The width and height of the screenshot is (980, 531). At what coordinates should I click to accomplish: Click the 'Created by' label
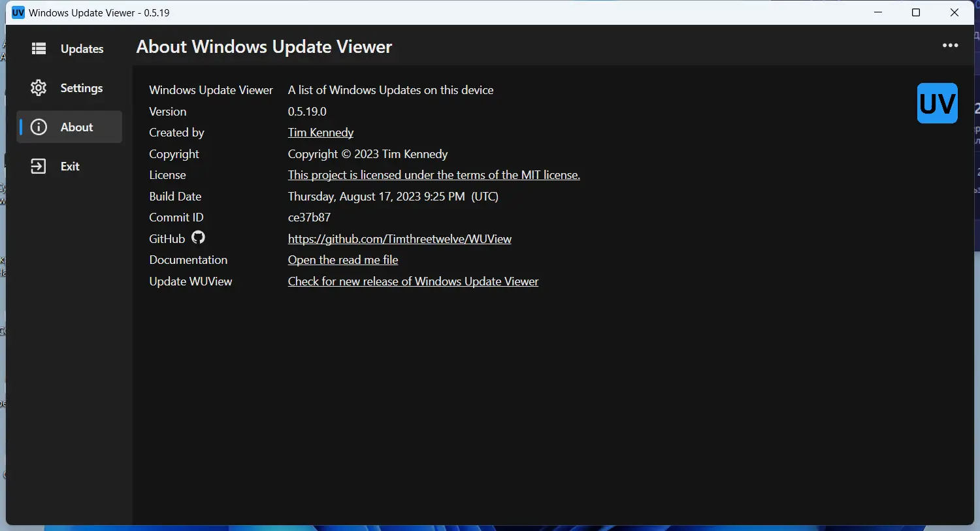[x=176, y=133]
